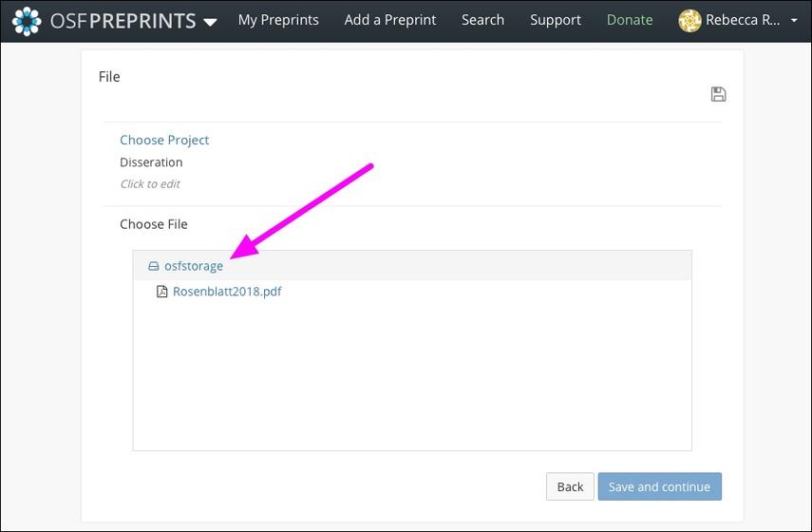Click the Choose Project heading
Viewport: 812px width, 532px height.
point(164,140)
